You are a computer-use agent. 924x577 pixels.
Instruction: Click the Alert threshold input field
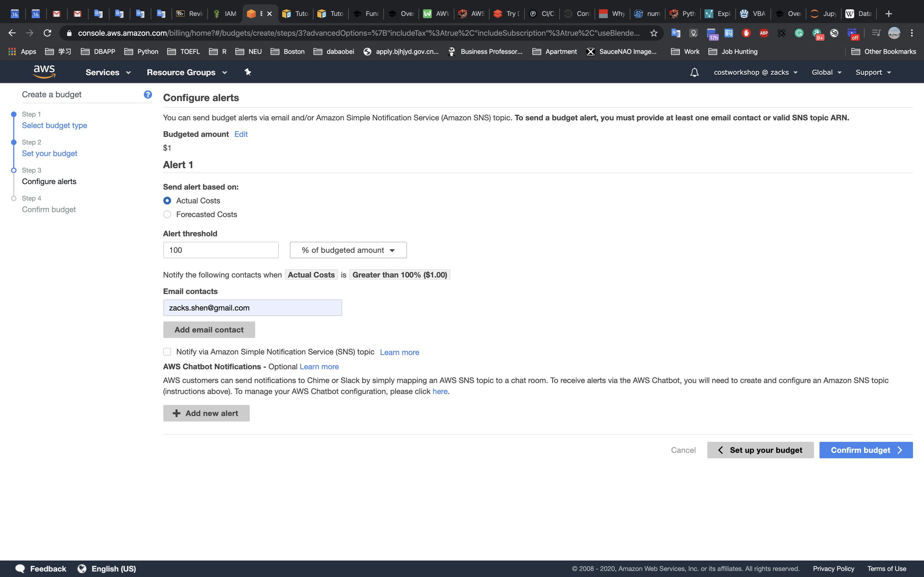pyautogui.click(x=221, y=250)
